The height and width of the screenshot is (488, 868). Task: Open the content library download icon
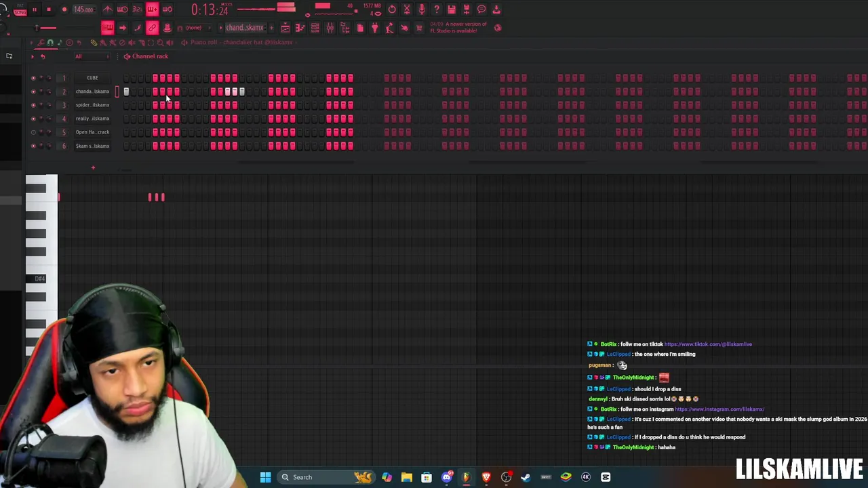(x=496, y=9)
